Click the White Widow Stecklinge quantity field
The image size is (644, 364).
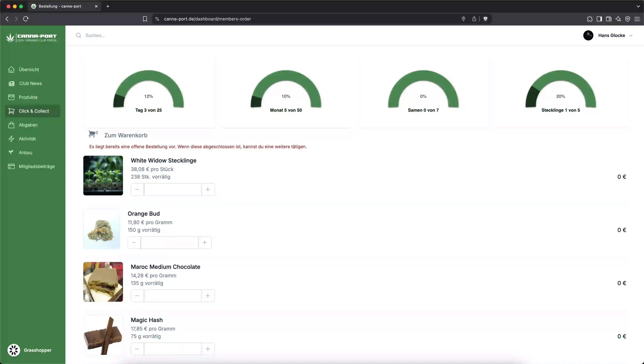[x=173, y=189]
